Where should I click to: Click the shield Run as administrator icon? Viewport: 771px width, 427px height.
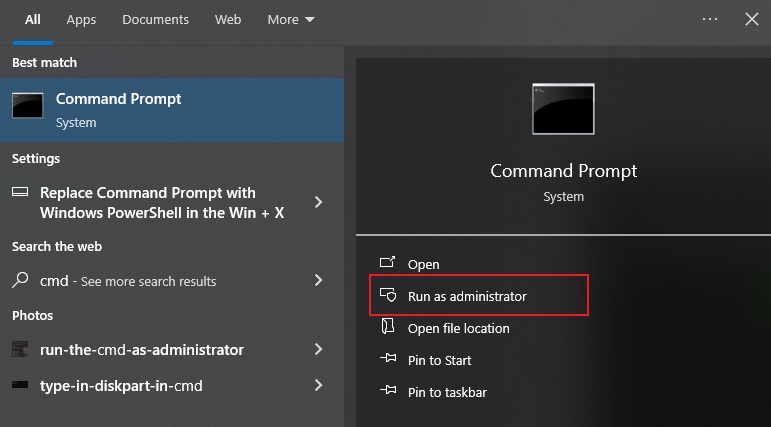[388, 295]
